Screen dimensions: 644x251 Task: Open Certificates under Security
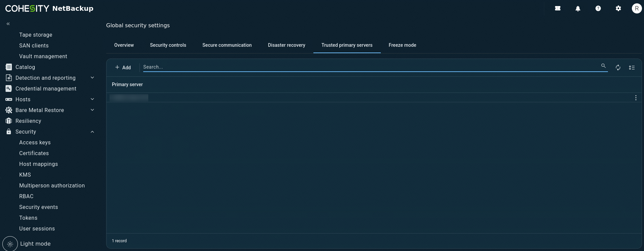(x=34, y=153)
